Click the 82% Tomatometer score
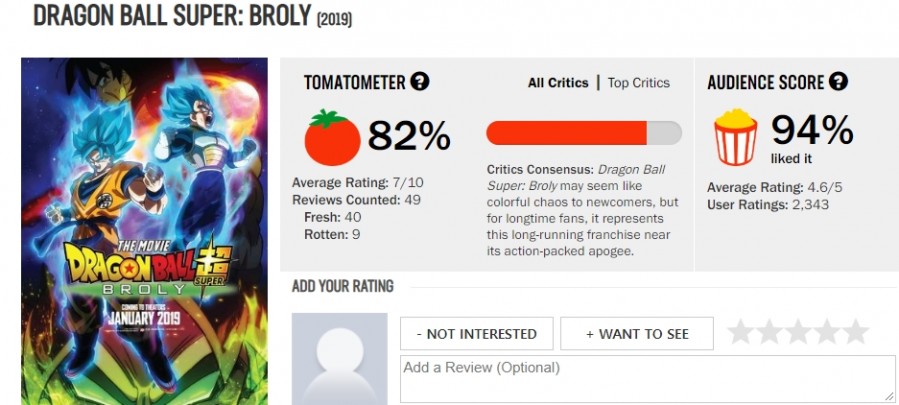The image size is (899, 405). point(409,136)
